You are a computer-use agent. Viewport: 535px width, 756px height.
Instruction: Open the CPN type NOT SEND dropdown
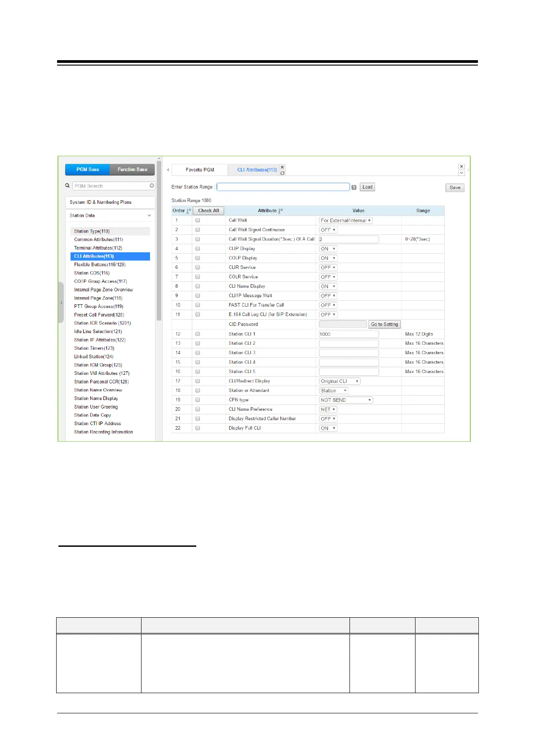pos(346,400)
